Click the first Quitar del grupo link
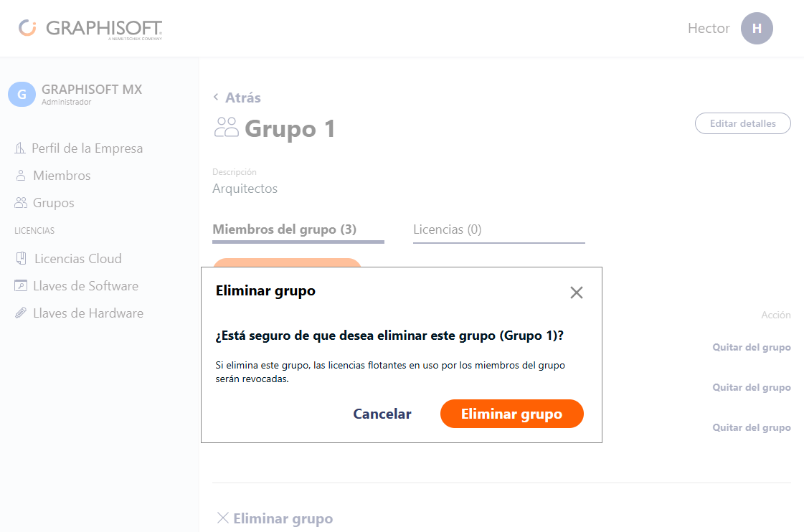The image size is (804, 532). pyautogui.click(x=751, y=348)
